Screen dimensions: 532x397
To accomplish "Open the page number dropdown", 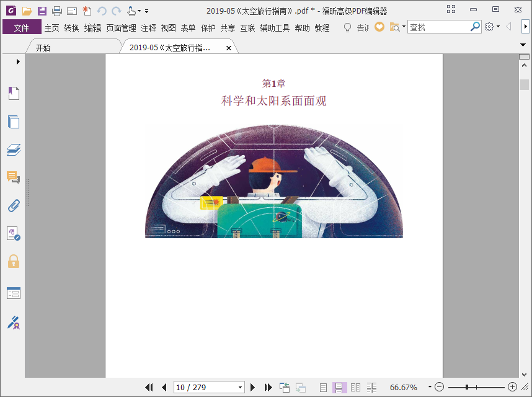I will click(x=240, y=387).
